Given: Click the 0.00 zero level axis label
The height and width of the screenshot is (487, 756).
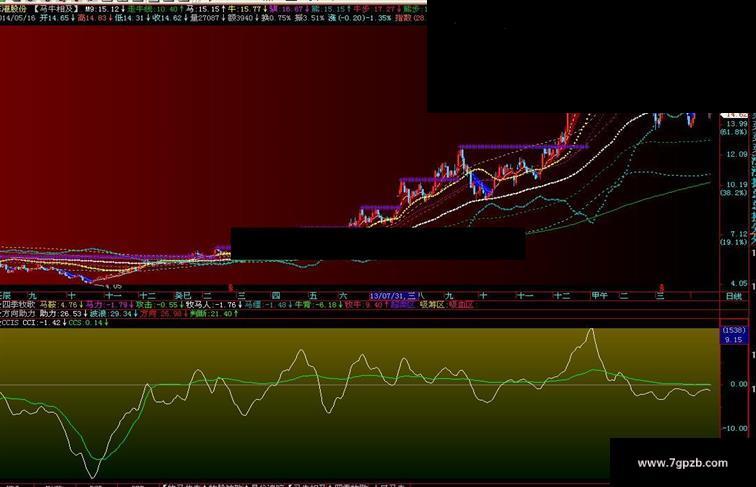Looking at the screenshot, I should [x=738, y=384].
